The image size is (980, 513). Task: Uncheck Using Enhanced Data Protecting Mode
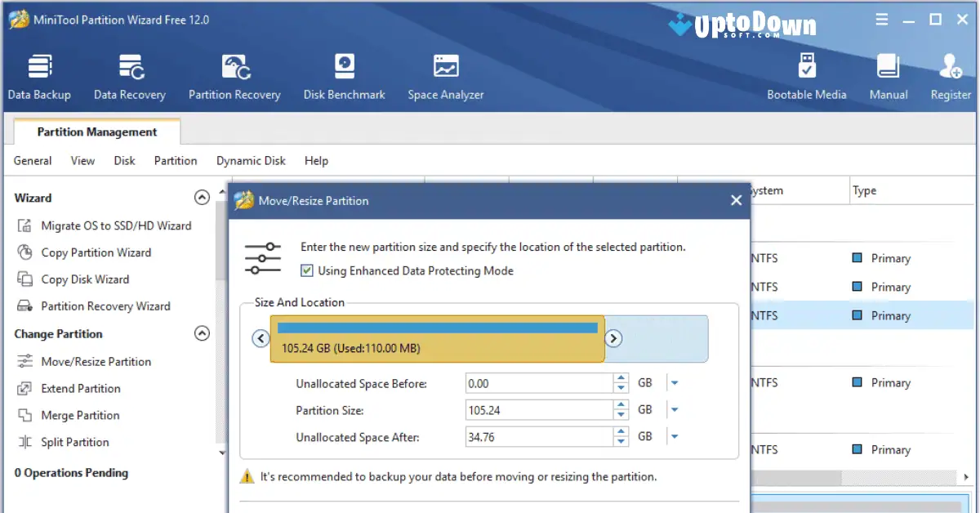(x=306, y=270)
